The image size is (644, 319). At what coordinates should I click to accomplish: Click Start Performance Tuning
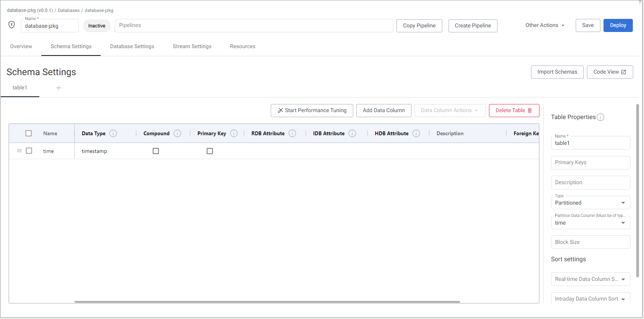tap(312, 111)
